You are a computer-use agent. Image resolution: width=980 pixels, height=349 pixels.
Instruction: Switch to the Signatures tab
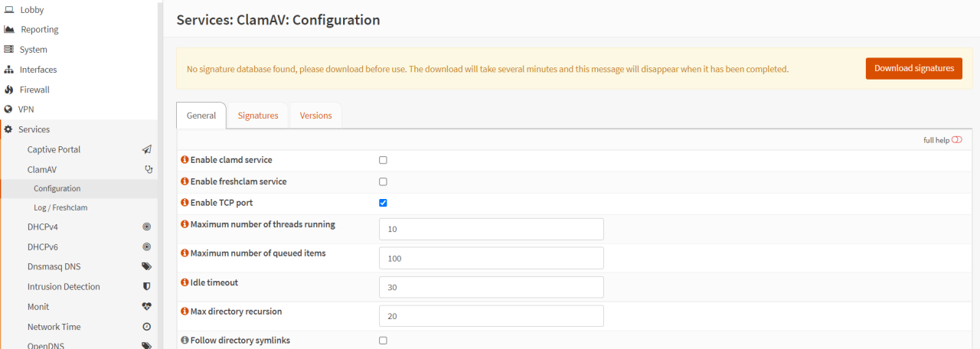pyautogui.click(x=258, y=116)
